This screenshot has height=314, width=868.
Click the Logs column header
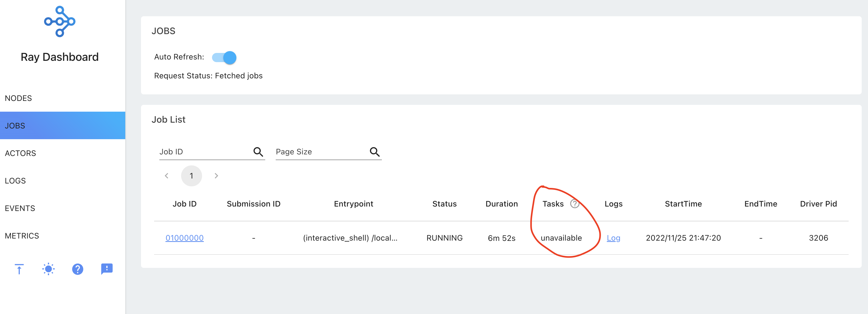point(613,204)
